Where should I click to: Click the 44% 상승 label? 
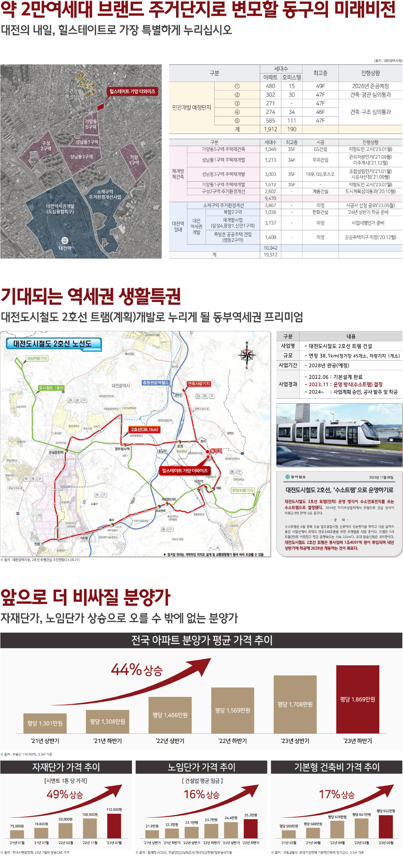tap(137, 670)
